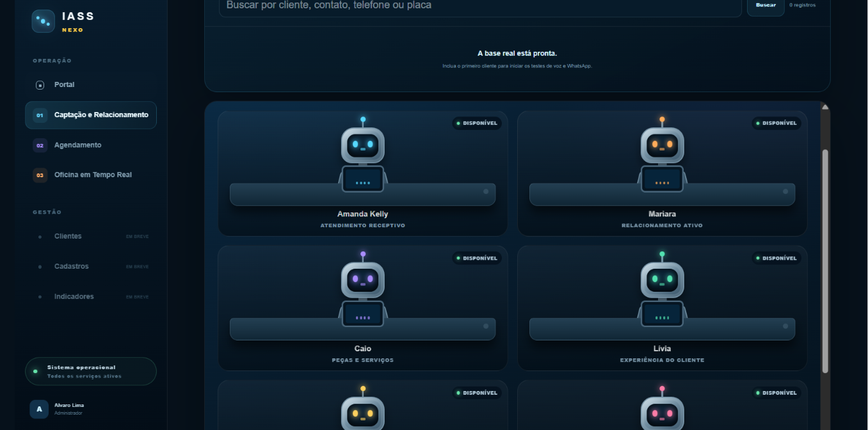Go to Oficina em Tempo Real
868x430 pixels.
tap(91, 175)
